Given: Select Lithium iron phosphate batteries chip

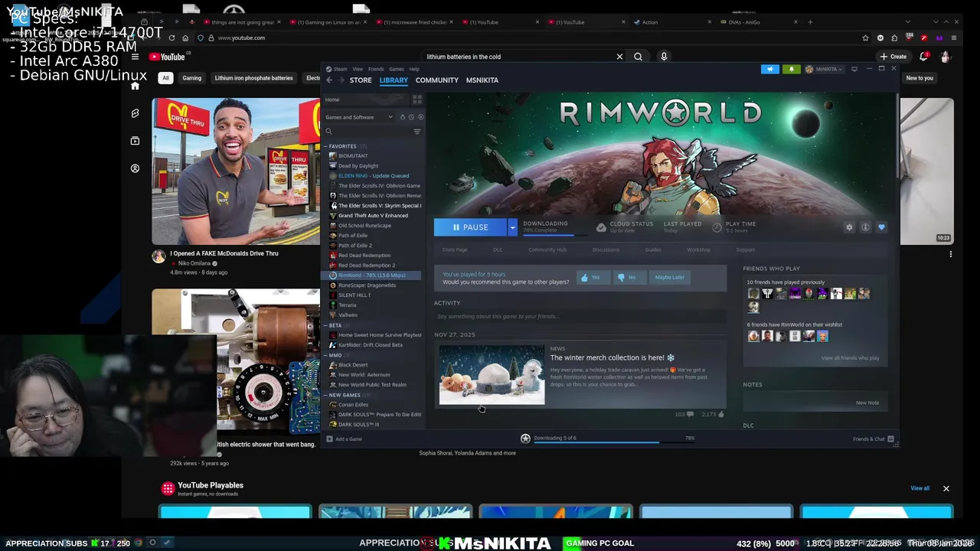Looking at the screenshot, I should pos(253,78).
